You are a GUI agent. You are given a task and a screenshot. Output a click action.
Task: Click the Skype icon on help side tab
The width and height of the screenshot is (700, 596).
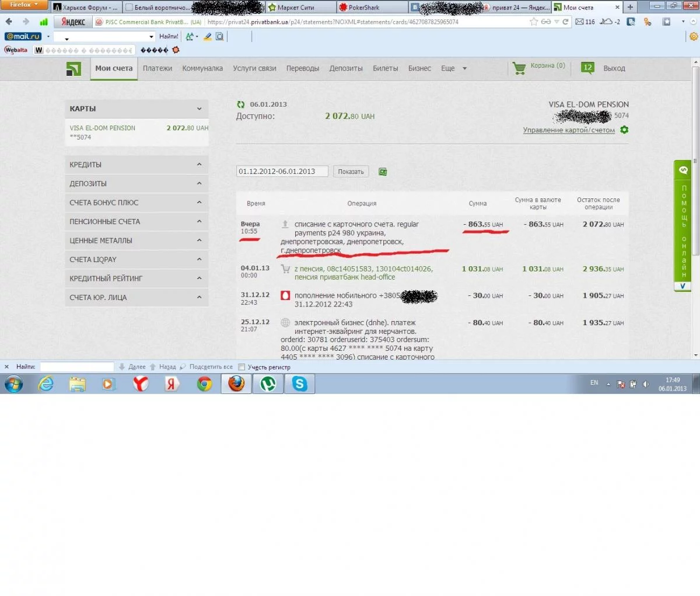point(683,170)
